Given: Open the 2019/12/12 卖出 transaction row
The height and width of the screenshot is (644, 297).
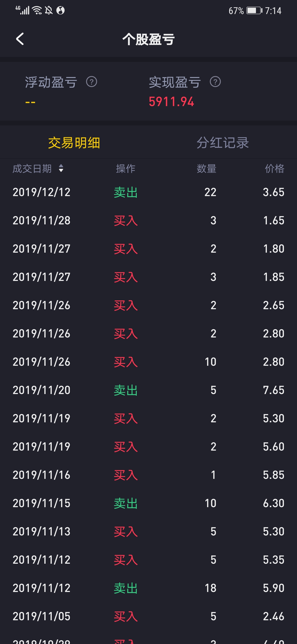Looking at the screenshot, I should (x=148, y=192).
